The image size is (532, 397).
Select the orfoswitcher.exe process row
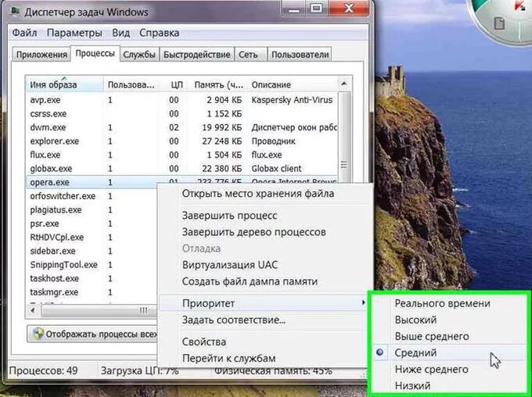point(92,196)
